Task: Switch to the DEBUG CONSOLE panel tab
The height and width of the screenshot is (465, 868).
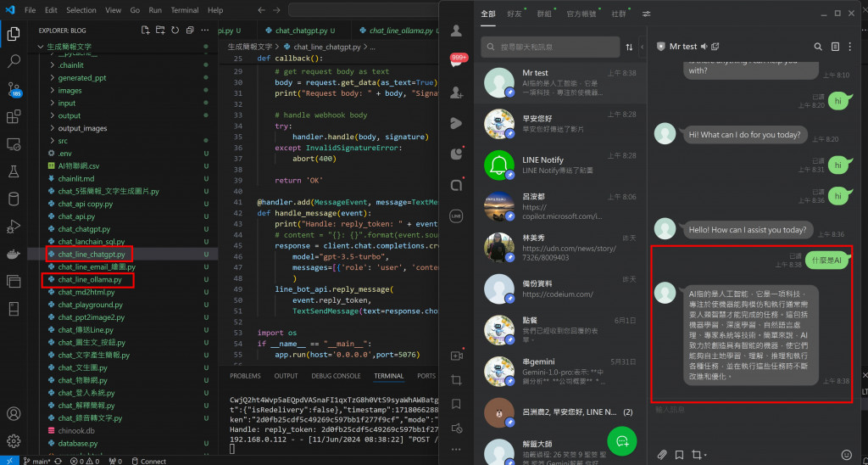Action: 336,376
